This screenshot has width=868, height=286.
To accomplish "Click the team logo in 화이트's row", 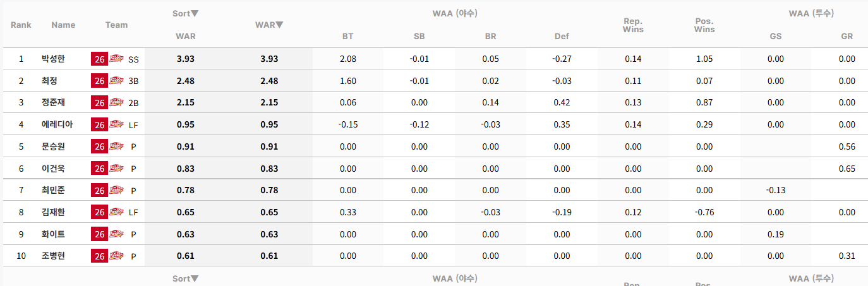I will (117, 234).
